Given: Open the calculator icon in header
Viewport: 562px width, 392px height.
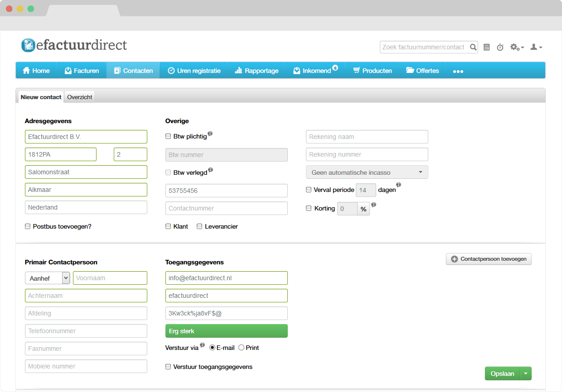Looking at the screenshot, I should pos(487,47).
